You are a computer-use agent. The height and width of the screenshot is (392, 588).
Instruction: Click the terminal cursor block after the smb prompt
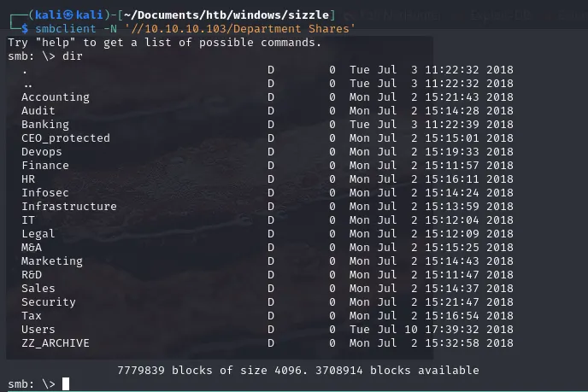coord(66,384)
